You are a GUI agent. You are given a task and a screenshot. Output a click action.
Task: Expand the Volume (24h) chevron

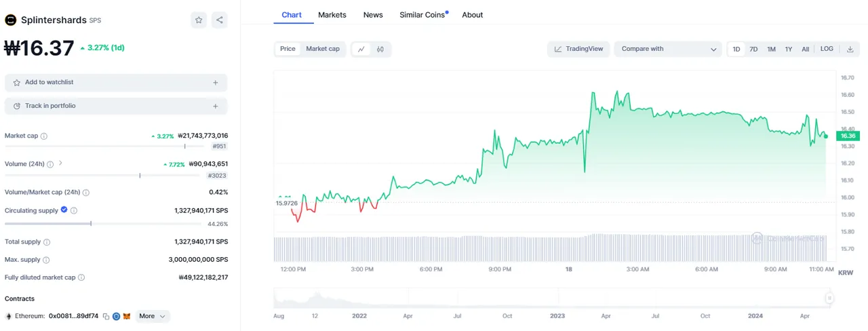60,163
